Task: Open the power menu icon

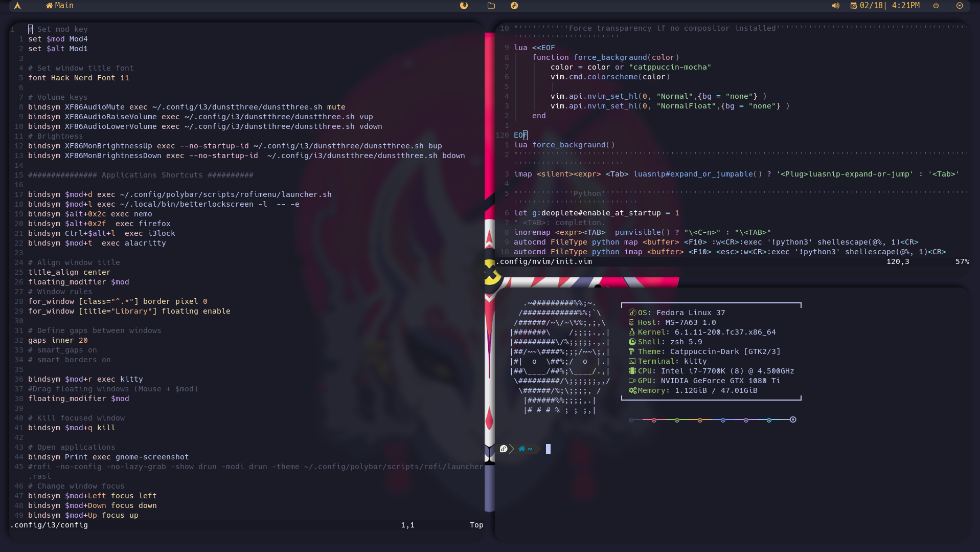Action: pyautogui.click(x=936, y=6)
